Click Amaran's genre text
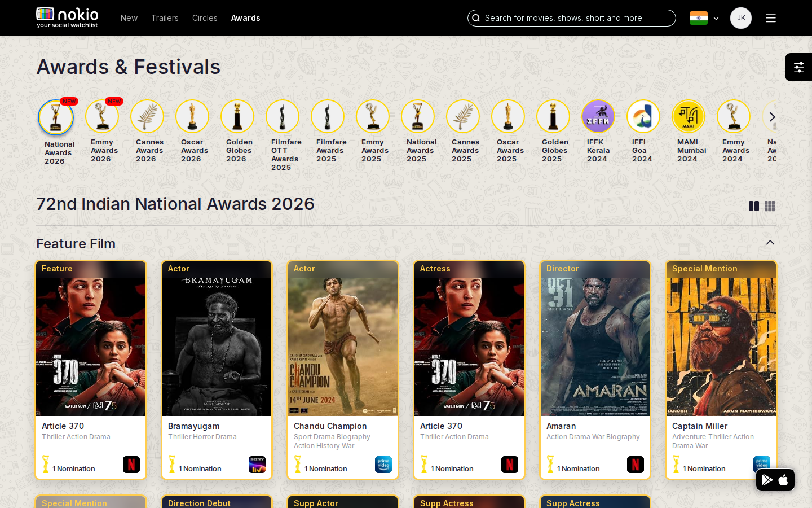The height and width of the screenshot is (508, 812). point(593,437)
